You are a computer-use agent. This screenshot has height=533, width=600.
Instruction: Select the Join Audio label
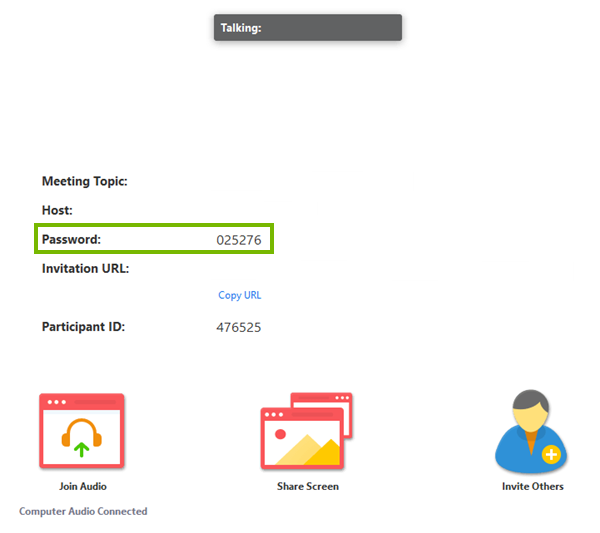[83, 486]
